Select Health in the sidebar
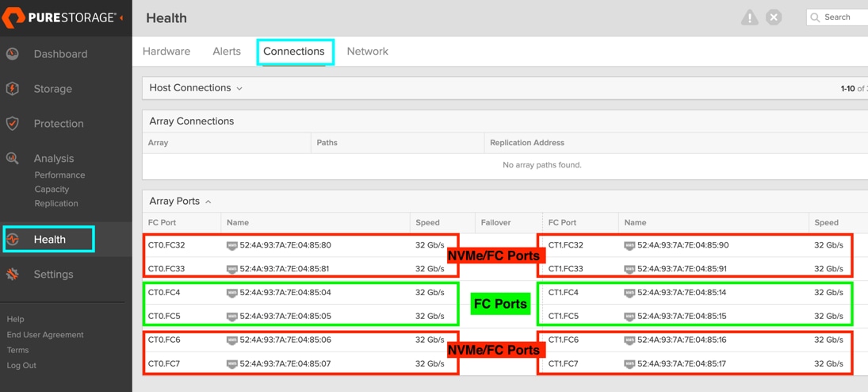Viewport: 868px width, 392px height. (50, 240)
